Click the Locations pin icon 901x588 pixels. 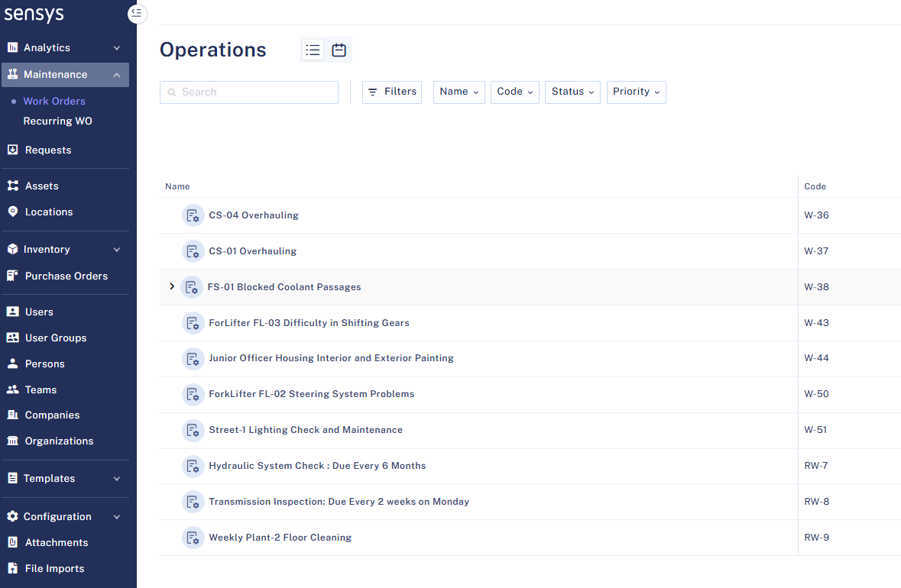click(x=12, y=212)
